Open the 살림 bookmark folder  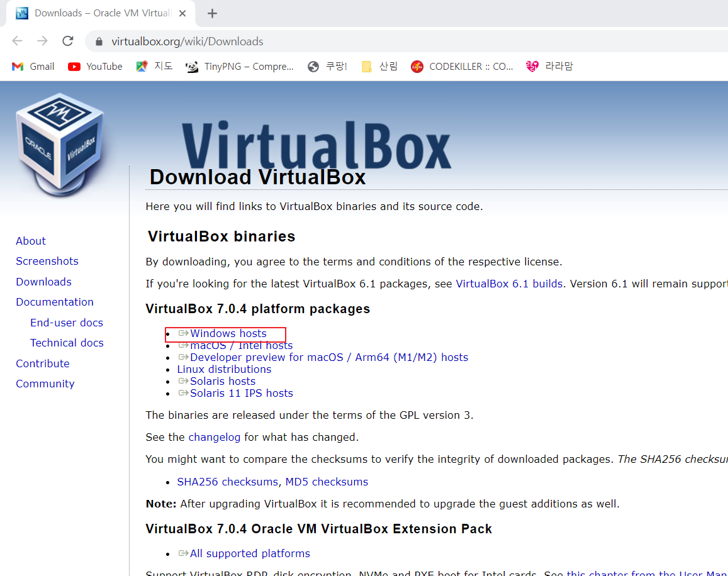[379, 67]
